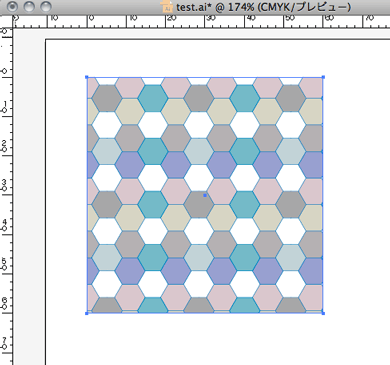Click the vertical ruler along the left edge
This screenshot has width=390, height=365.
click(x=6, y=196)
